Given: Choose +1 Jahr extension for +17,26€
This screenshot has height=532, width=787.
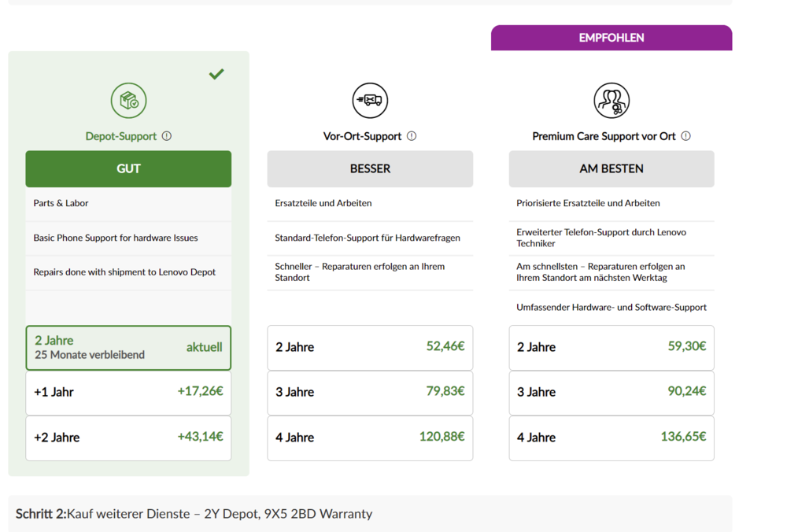Looking at the screenshot, I should point(128,392).
